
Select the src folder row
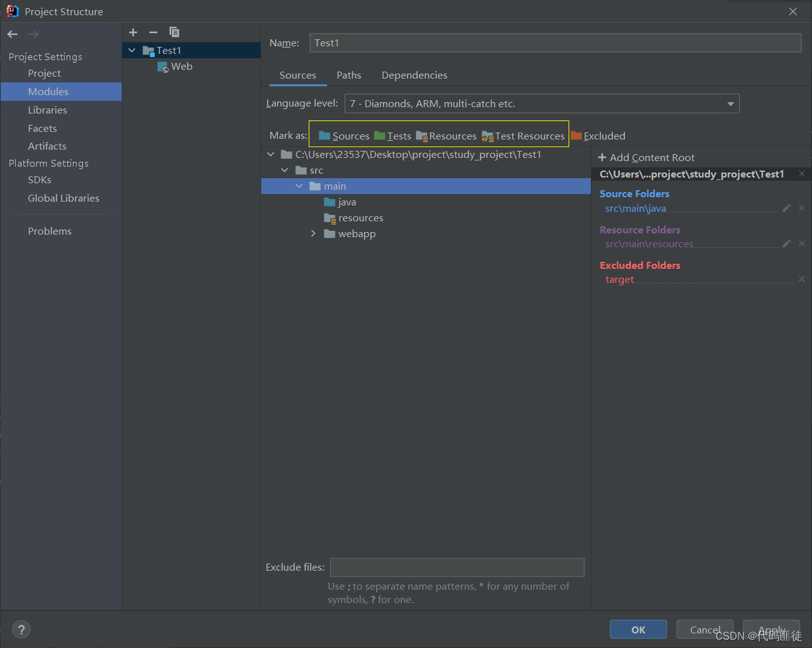426,170
